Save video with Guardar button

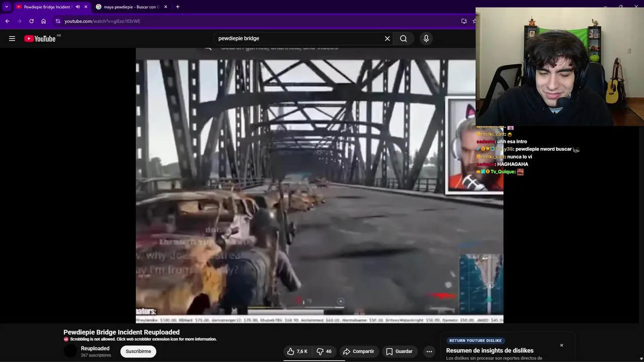[399, 351]
